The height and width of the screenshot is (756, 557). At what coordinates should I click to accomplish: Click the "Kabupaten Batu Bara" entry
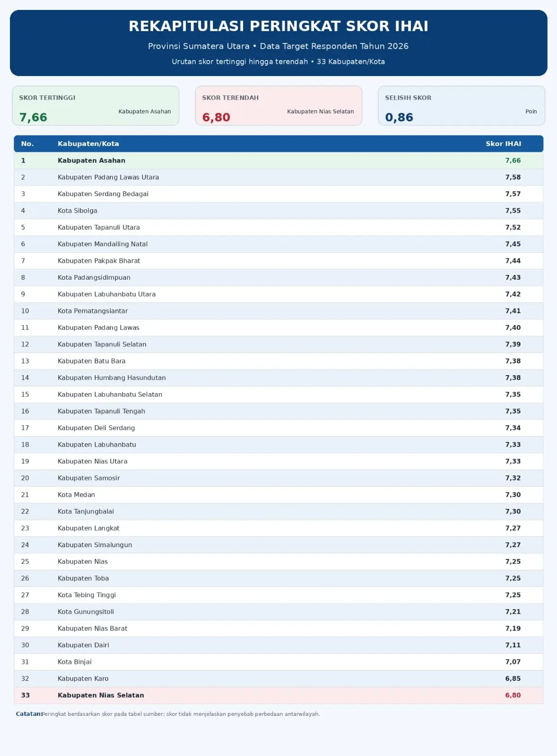[x=92, y=361]
